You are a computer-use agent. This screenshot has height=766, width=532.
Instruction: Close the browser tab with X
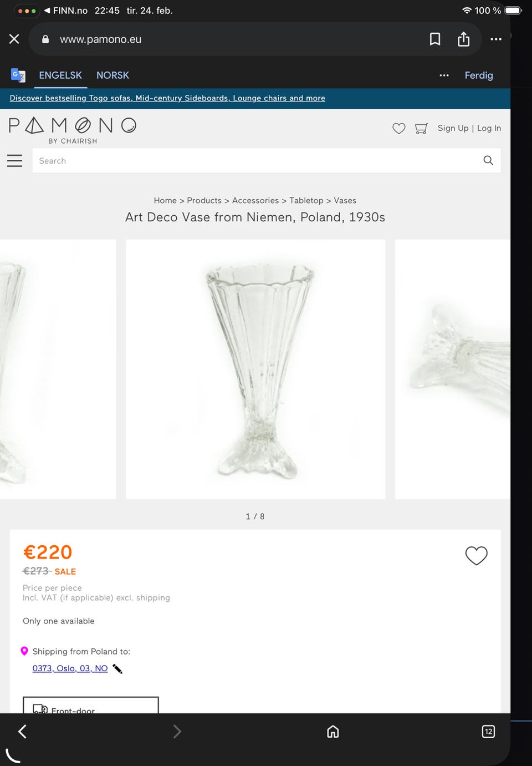(x=14, y=39)
